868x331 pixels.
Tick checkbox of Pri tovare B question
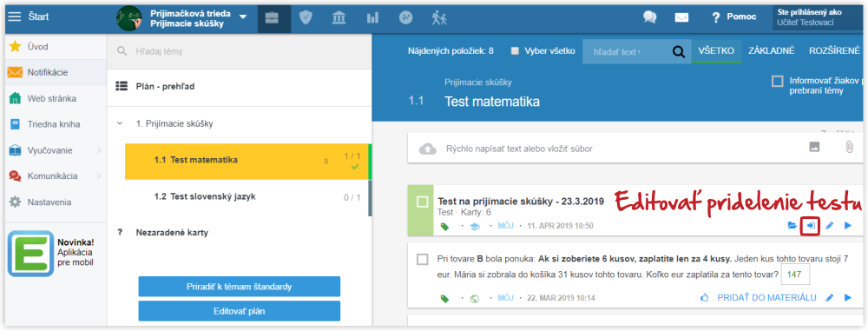423,260
